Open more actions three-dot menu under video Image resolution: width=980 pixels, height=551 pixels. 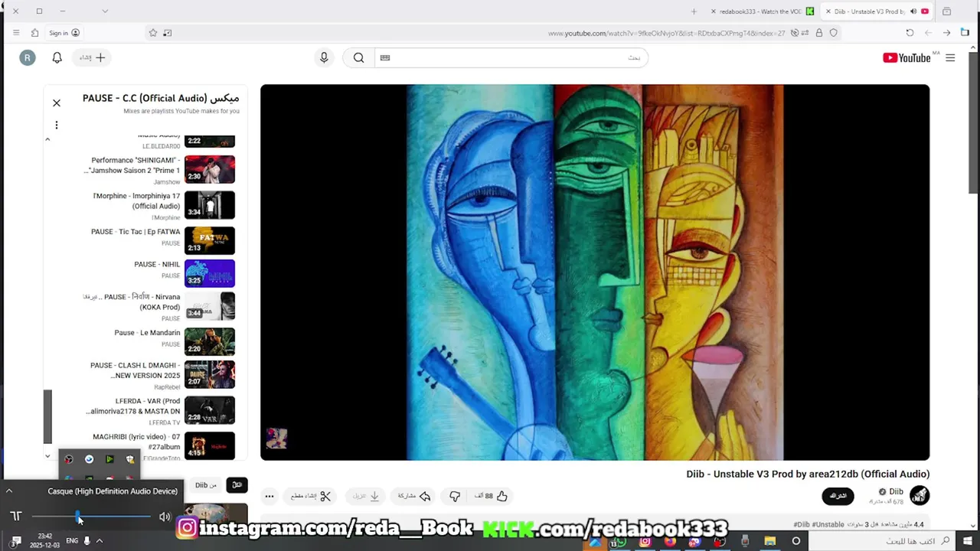click(269, 496)
